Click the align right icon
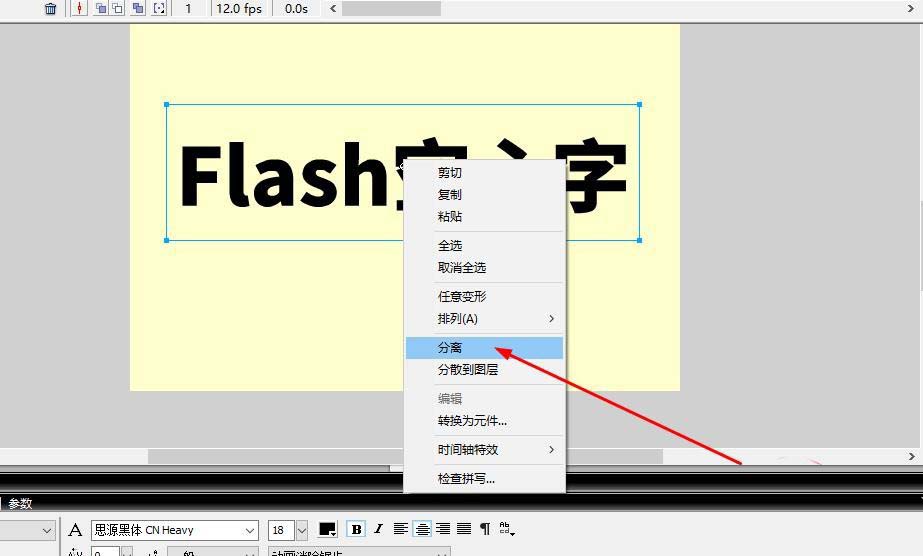The height and width of the screenshot is (556, 923). 443,529
